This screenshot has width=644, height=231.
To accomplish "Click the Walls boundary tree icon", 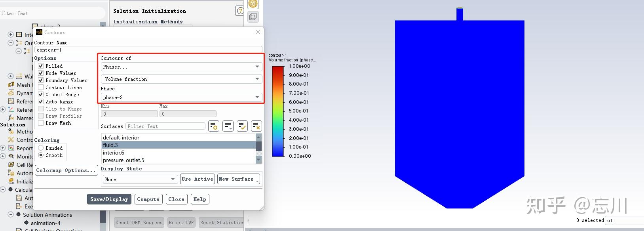I will (19, 76).
